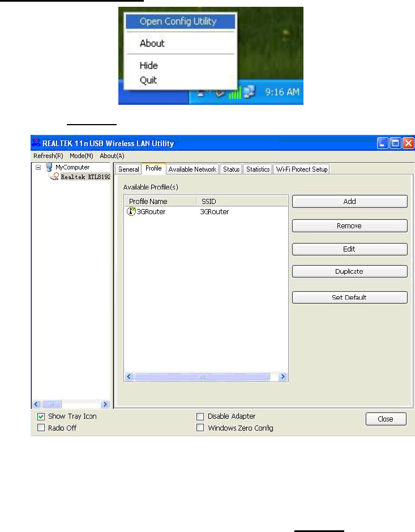Choose Quit in the tray context menu

coord(148,80)
